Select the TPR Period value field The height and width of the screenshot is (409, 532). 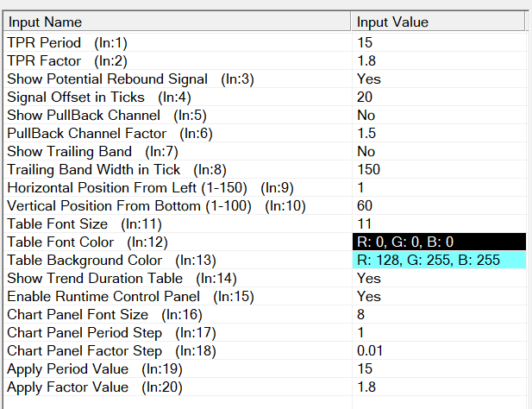coord(439,43)
